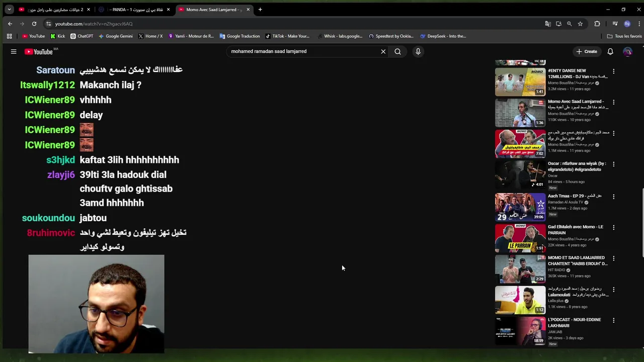Viewport: 644px width, 362px height.
Task: Open the YouTube guide hamburger menu
Action: pyautogui.click(x=14, y=51)
